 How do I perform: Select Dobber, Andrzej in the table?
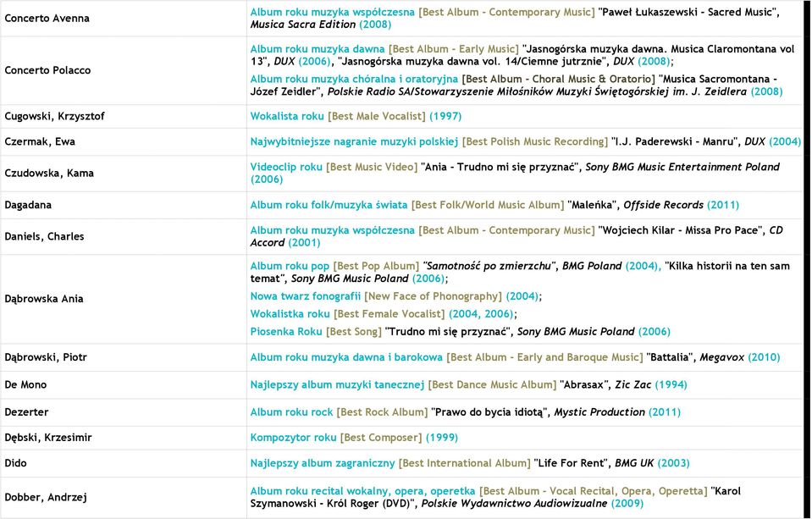click(46, 498)
